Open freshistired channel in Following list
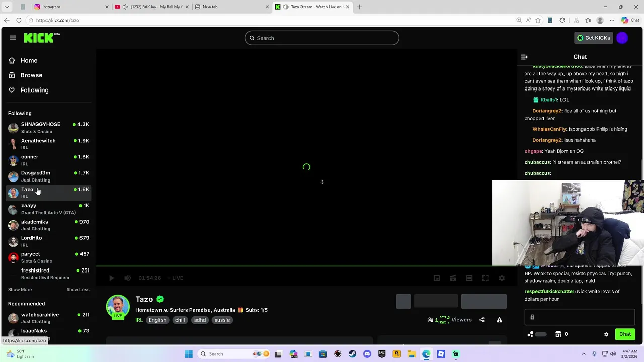 click(49, 274)
